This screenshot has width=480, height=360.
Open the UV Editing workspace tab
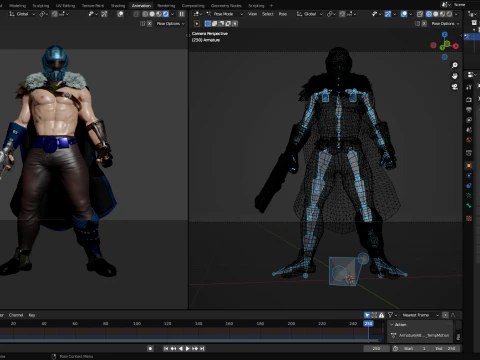point(65,6)
